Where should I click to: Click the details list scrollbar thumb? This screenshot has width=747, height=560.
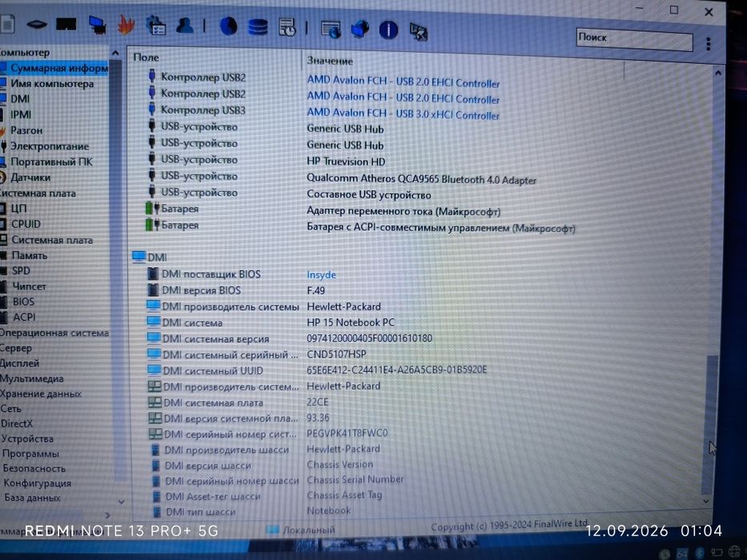[711, 424]
